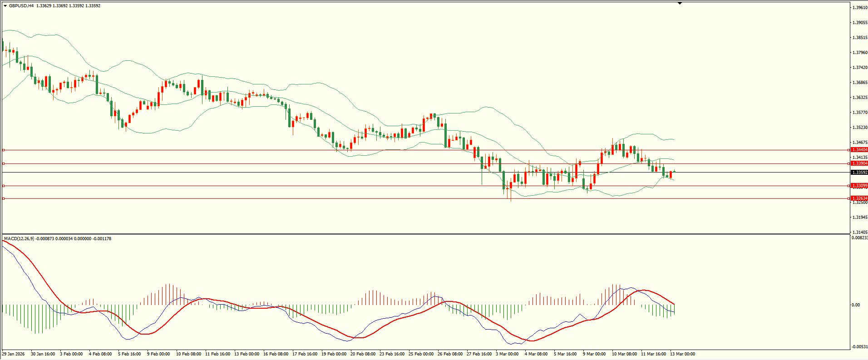Click right anchor square of 1.34404 line
The width and height of the screenshot is (868, 360).
point(849,150)
